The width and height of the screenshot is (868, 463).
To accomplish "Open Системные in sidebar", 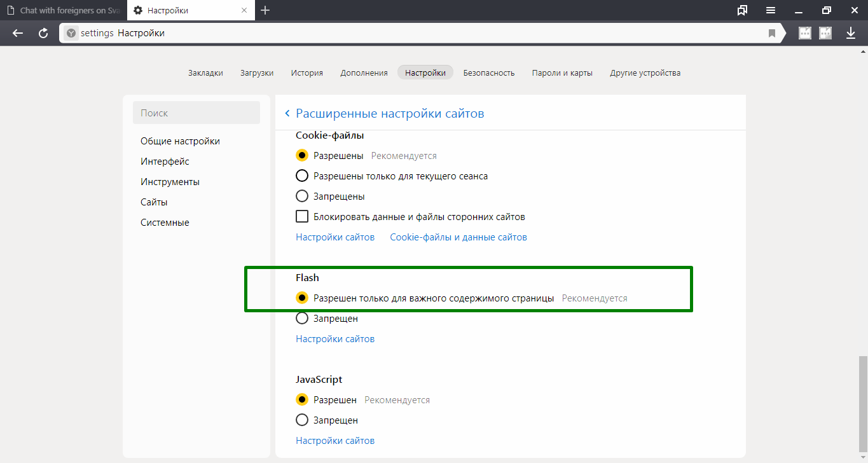I will click(x=165, y=223).
